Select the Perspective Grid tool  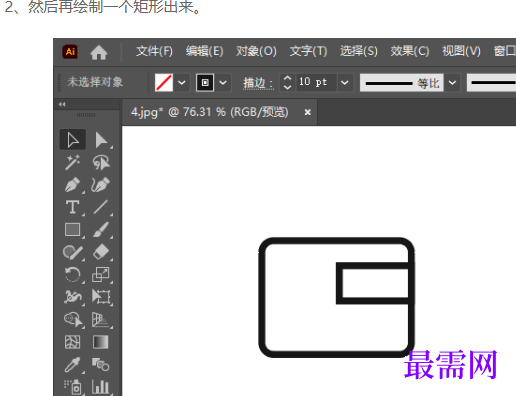point(101,319)
